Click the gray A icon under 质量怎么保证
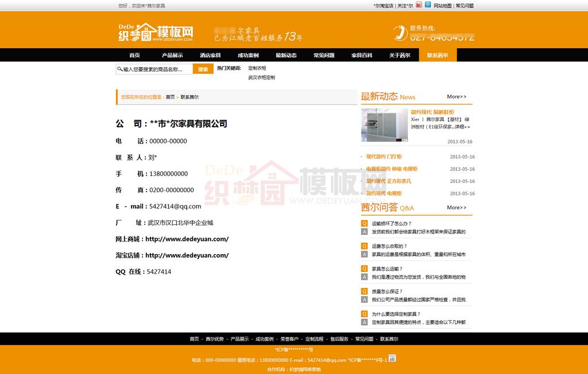 [364, 299]
